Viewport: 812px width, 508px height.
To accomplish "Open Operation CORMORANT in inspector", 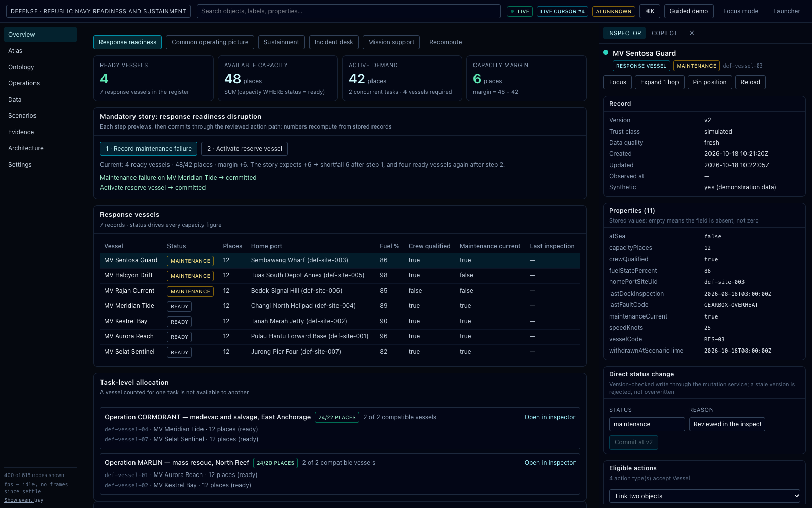I will pos(550,417).
